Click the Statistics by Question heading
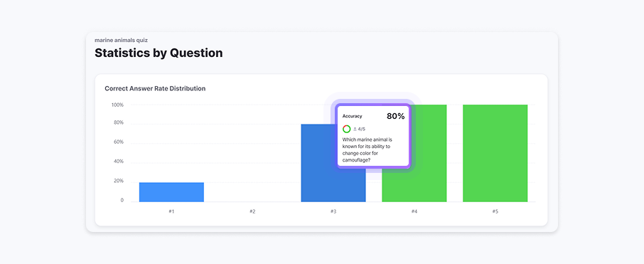Screen dimensions: 644x264 coord(159,53)
